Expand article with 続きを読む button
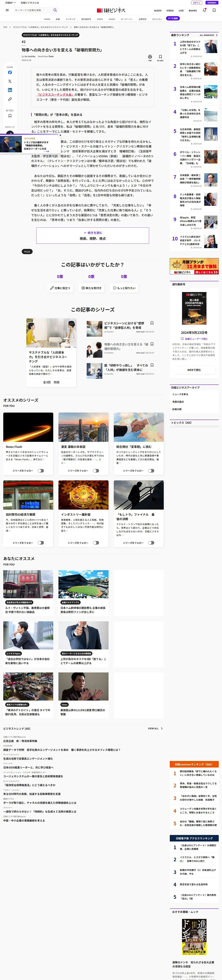222x980 pixels. point(93,236)
